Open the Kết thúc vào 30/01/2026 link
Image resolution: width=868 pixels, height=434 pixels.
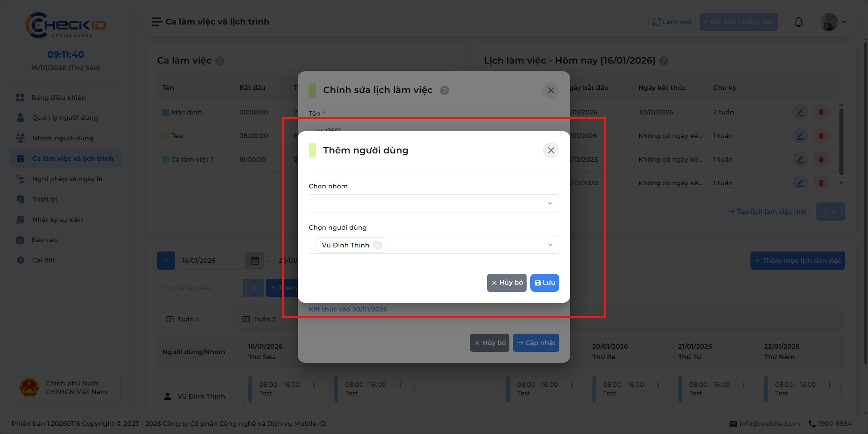pos(348,309)
